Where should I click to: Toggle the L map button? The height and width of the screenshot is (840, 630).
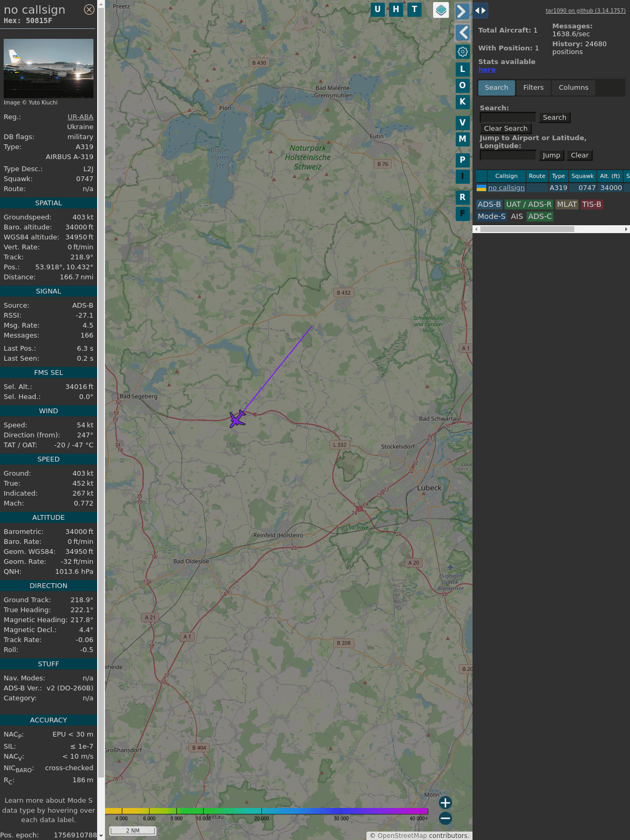tap(463, 69)
